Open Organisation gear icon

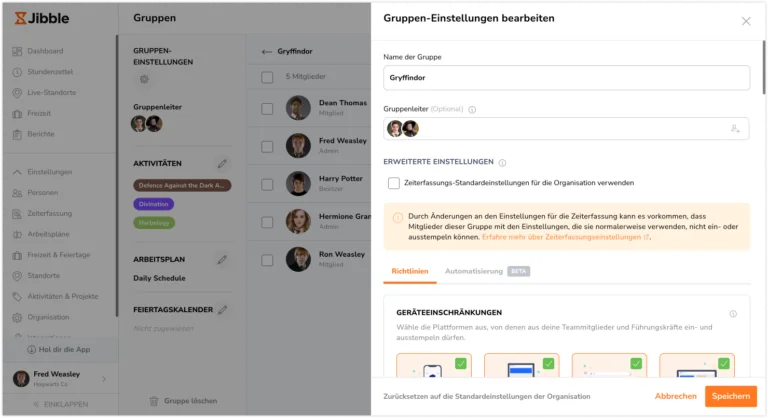pyautogui.click(x=17, y=318)
